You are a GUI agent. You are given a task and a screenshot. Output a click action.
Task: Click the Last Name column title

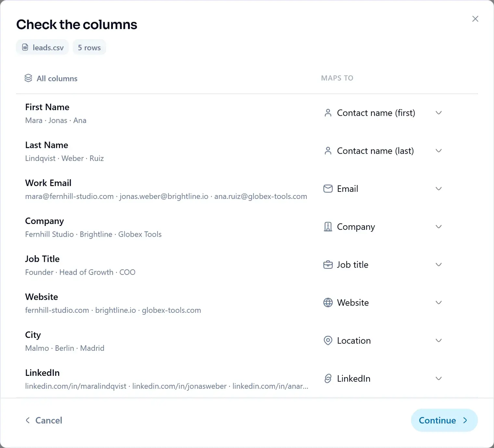[46, 145]
